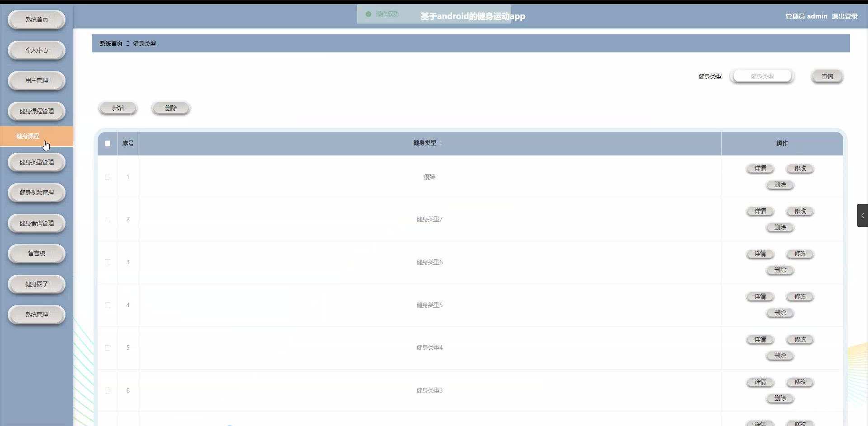Edit 健身类型7 with 修改
Screen dimensions: 868x426
point(800,211)
